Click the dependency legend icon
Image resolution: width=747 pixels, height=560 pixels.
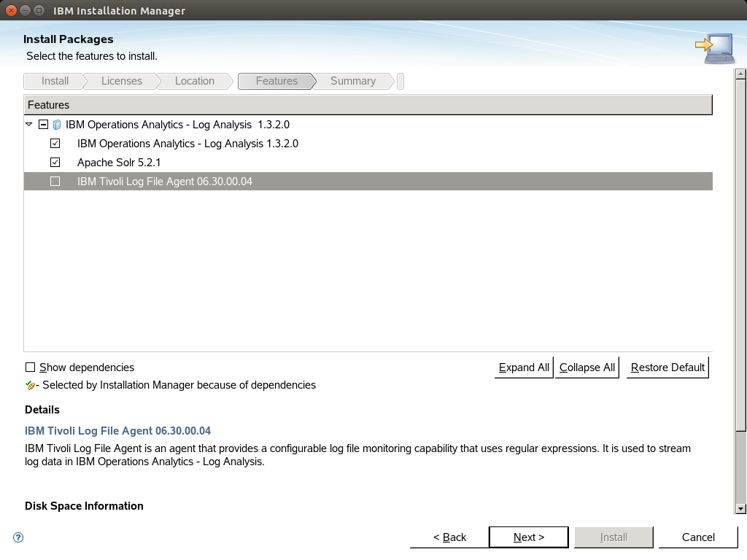click(x=31, y=385)
